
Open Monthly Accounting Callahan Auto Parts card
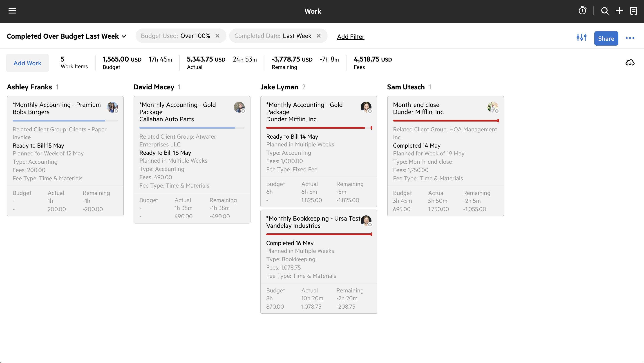click(177, 112)
